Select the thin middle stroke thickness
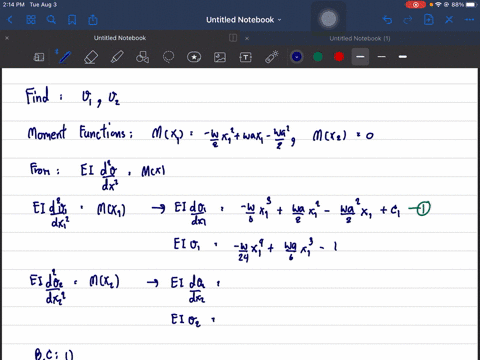 (382, 57)
